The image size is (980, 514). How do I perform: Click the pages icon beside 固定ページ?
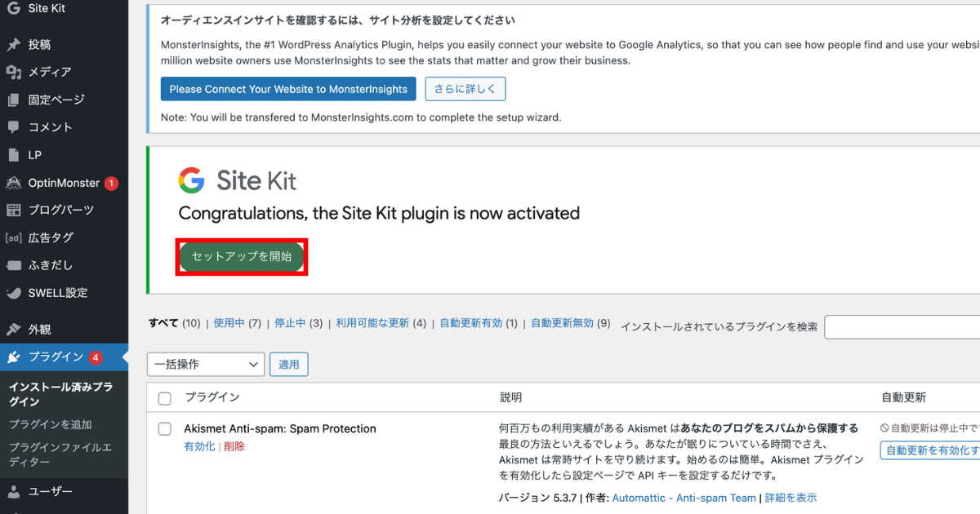13,100
